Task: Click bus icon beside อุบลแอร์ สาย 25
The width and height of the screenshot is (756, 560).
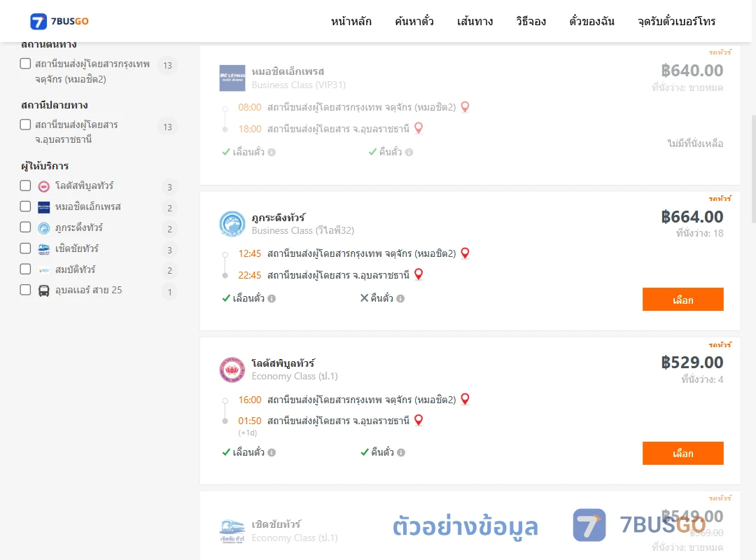Action: [x=44, y=291]
